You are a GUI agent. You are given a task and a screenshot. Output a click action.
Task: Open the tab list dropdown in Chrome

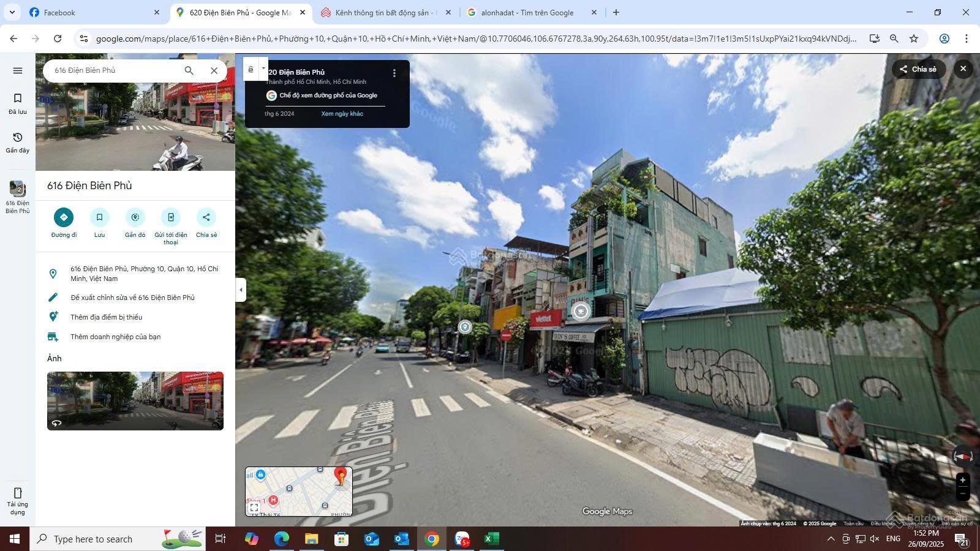[x=12, y=12]
